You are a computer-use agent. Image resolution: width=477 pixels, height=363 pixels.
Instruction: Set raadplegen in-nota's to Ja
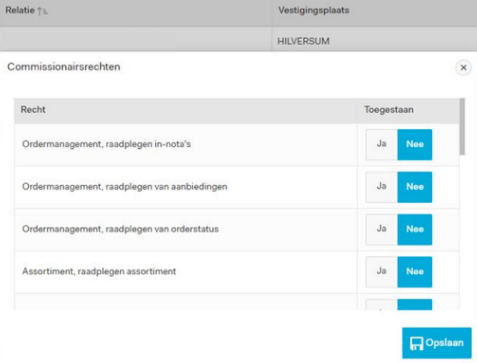point(381,144)
